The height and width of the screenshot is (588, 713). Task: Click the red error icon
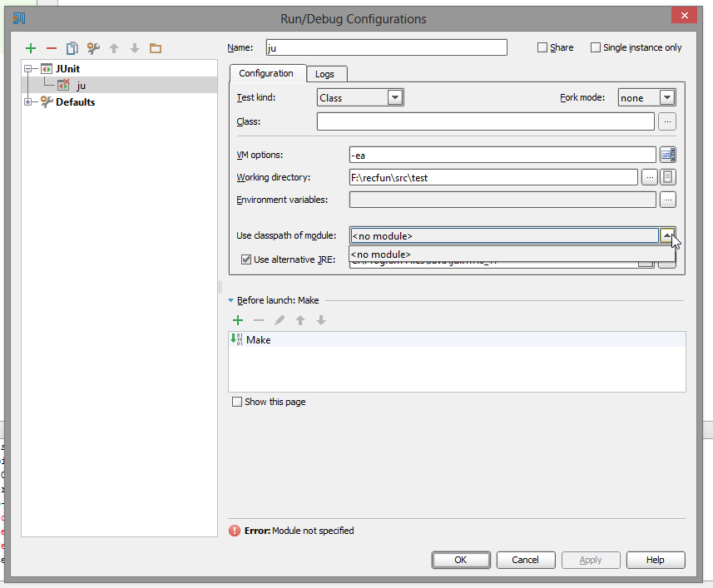(234, 531)
